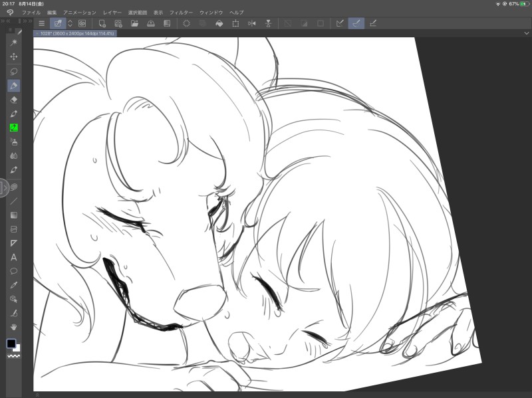Viewport: 532px width, 398px height.
Task: Open the Clip Studio logo menu
Action: pyautogui.click(x=10, y=13)
